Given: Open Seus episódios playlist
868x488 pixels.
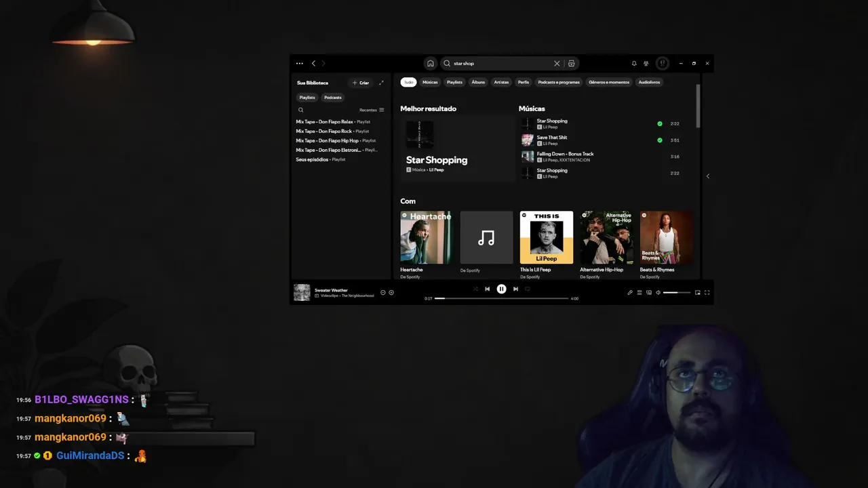Looking at the screenshot, I should point(321,160).
